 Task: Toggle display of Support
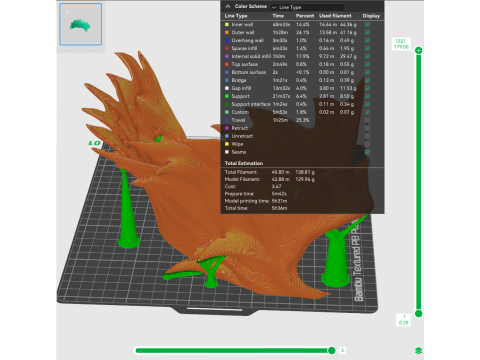point(367,96)
